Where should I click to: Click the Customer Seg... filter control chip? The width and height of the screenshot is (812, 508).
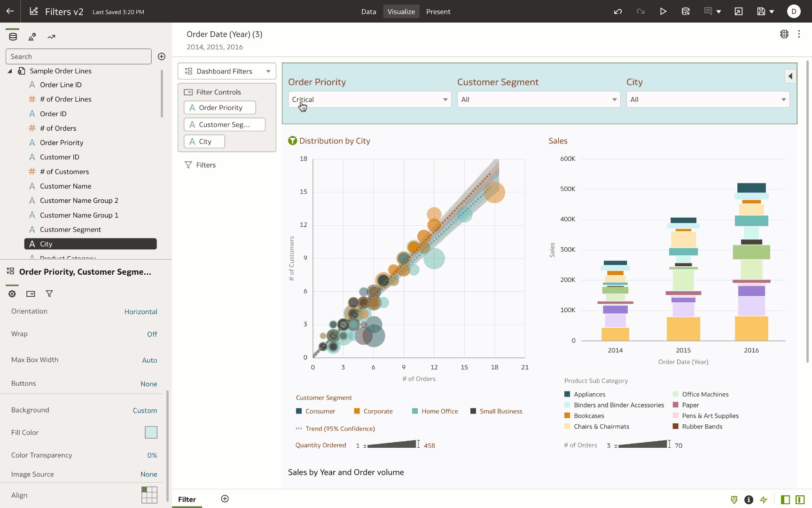(225, 125)
